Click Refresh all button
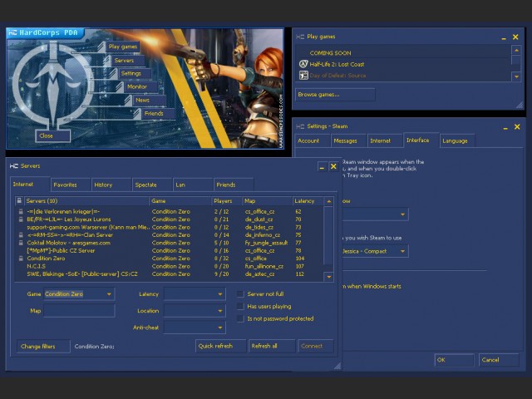532x399 pixels. tap(272, 346)
